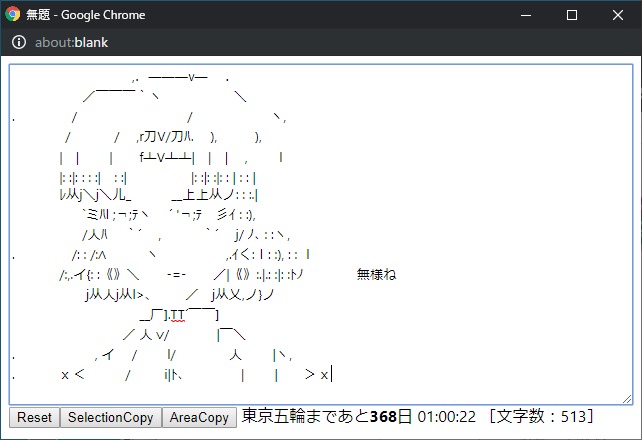Click the AreaCopy button

(x=199, y=418)
